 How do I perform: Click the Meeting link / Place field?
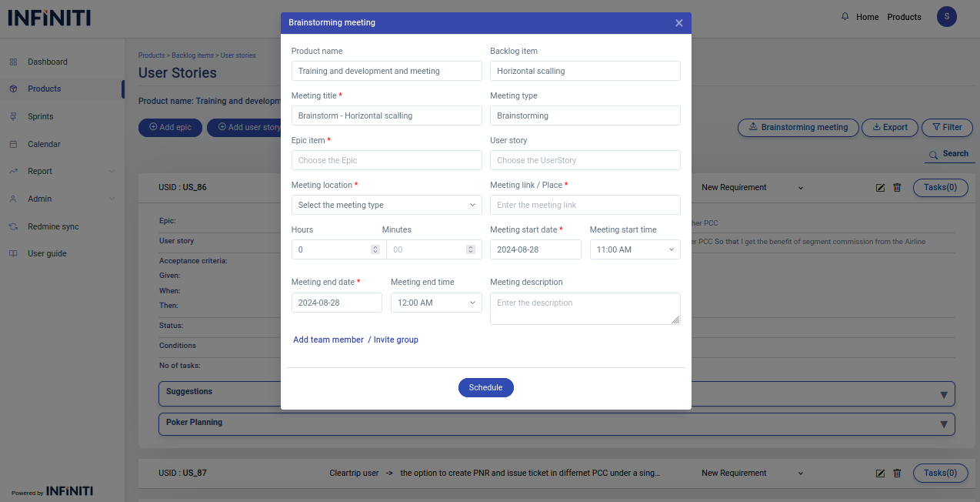(x=585, y=205)
